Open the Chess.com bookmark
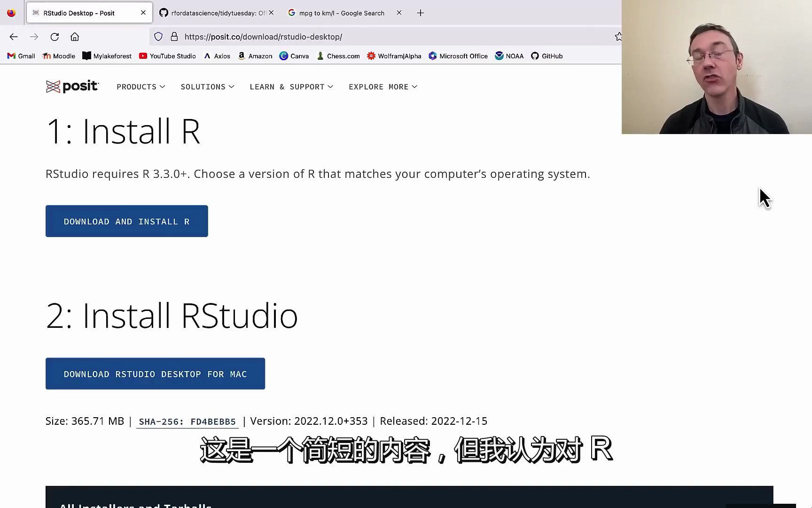This screenshot has width=812, height=508. click(x=338, y=56)
